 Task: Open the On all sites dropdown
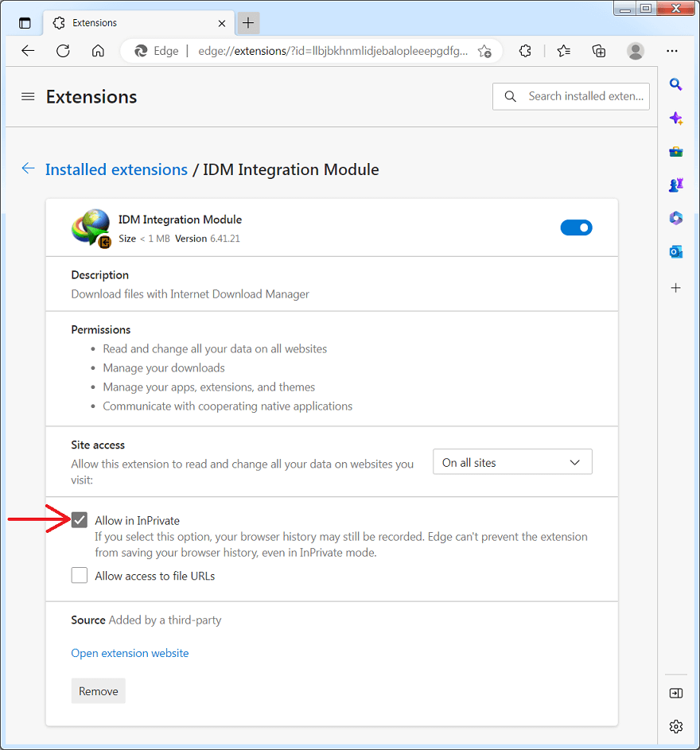[512, 461]
